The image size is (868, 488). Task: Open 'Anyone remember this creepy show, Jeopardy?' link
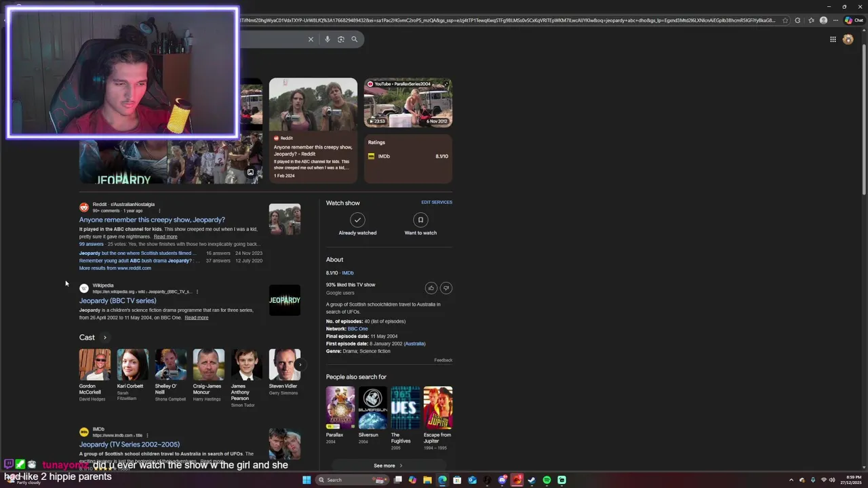pos(152,220)
